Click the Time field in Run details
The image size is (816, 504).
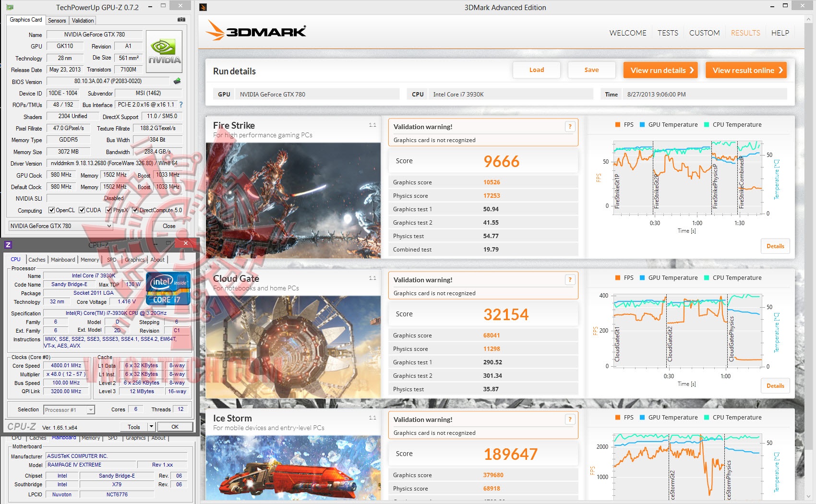click(694, 95)
